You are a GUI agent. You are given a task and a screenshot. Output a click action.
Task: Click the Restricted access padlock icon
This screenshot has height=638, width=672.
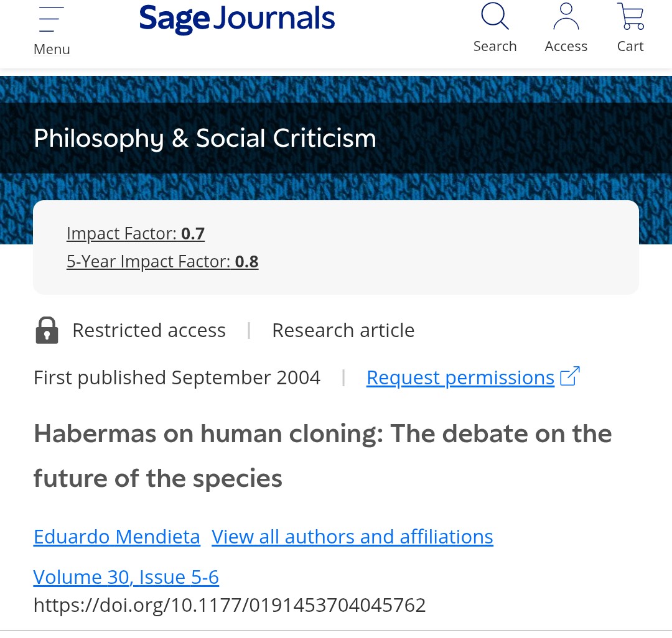(47, 330)
